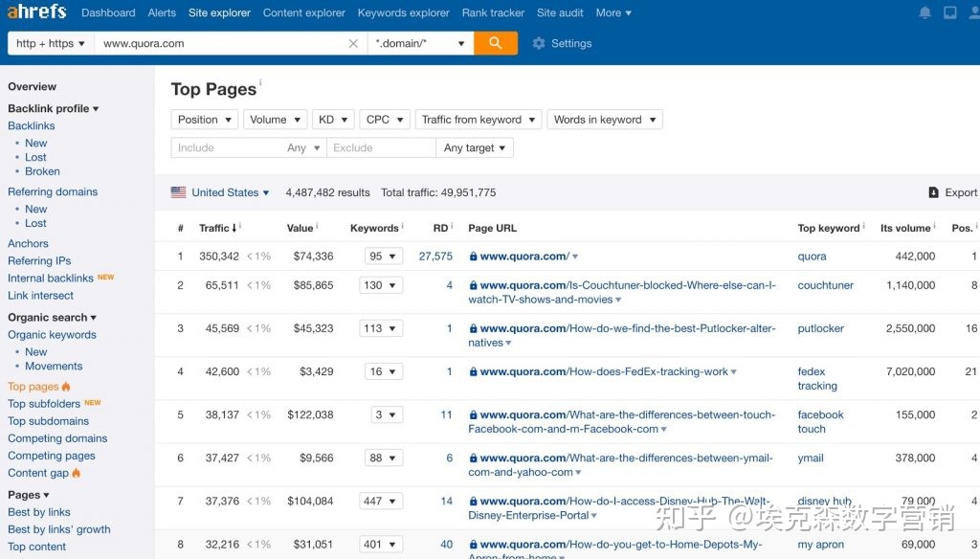
Task: Open Referring domains in the sidebar
Action: (x=53, y=191)
